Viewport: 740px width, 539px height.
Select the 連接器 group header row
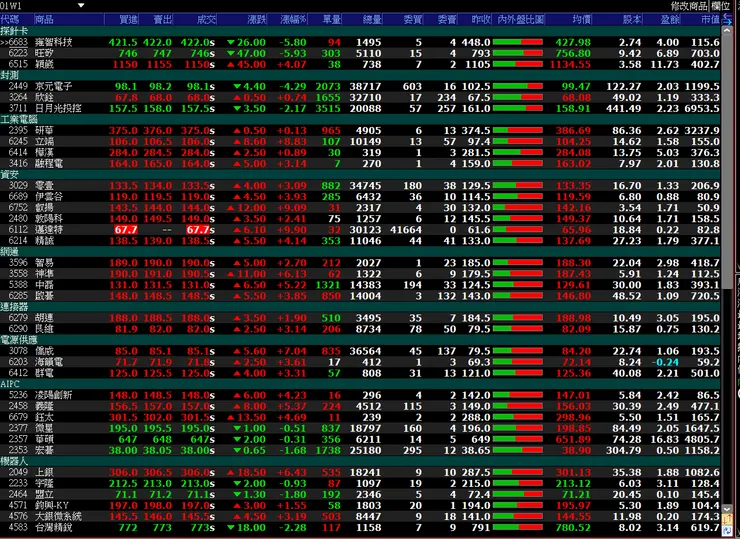(361, 307)
